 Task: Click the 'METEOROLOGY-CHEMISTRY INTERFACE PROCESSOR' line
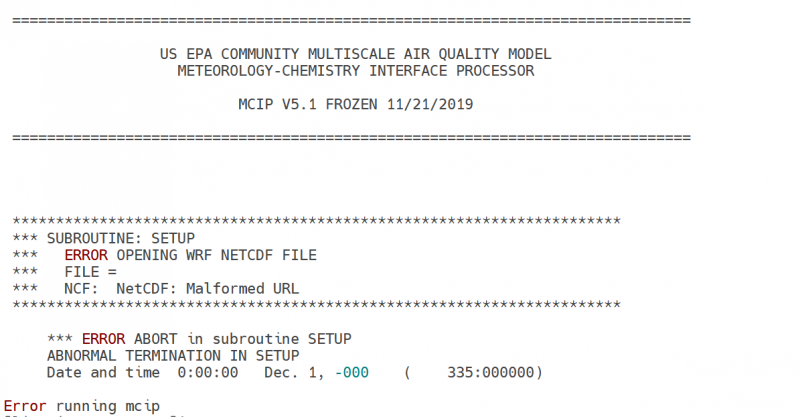tap(355, 71)
